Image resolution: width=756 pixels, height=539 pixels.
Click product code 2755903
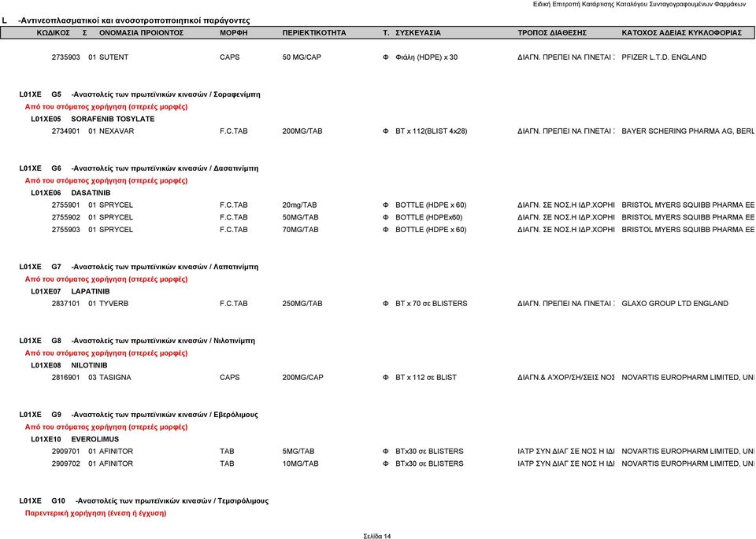[x=66, y=230]
